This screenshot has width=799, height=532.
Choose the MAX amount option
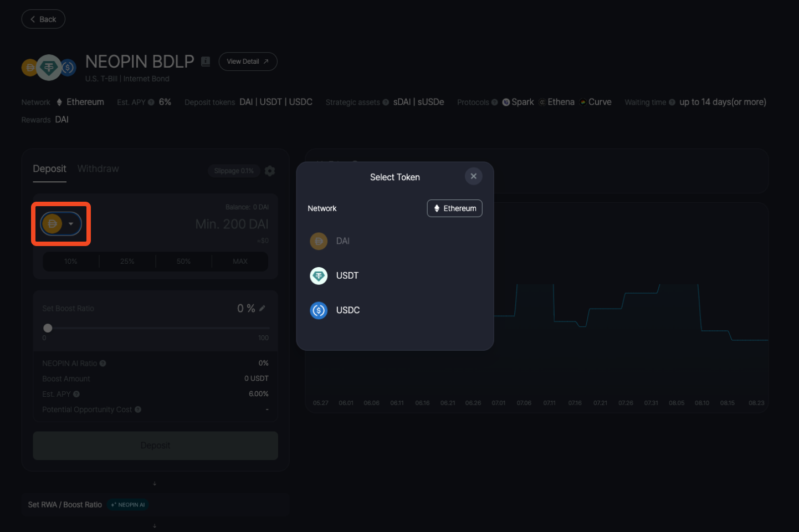point(240,262)
